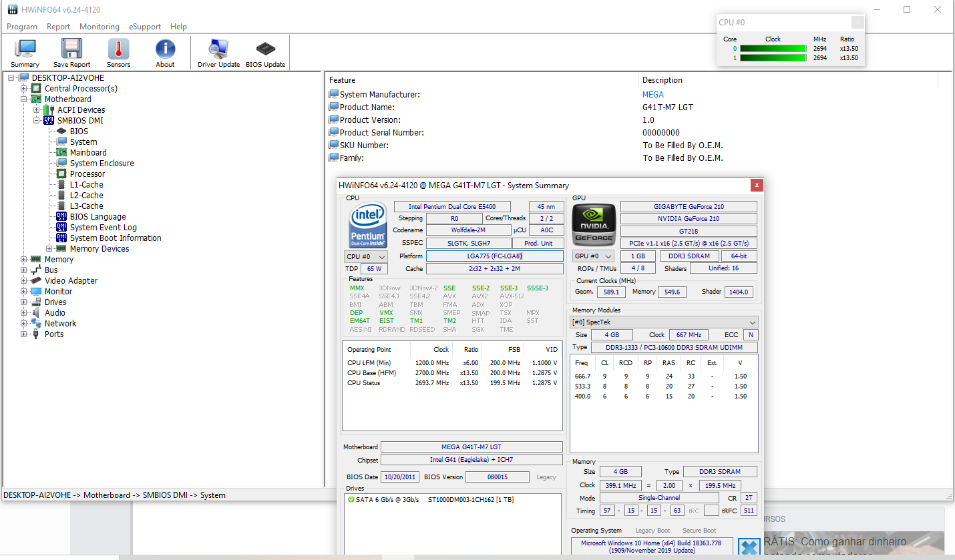Select System Boot Information item
This screenshot has width=955, height=560.
click(116, 238)
